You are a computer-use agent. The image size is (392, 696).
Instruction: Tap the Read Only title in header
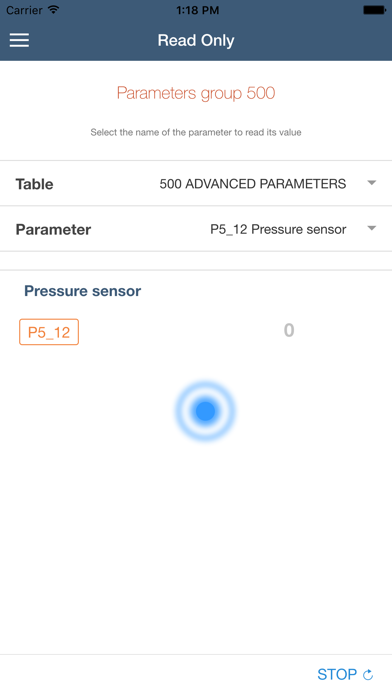(196, 40)
